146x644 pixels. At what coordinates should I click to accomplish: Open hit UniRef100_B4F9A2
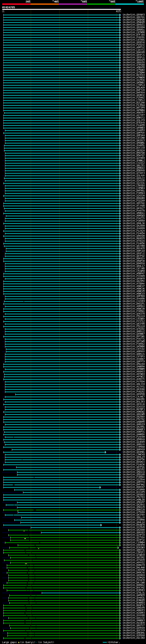(133, 485)
